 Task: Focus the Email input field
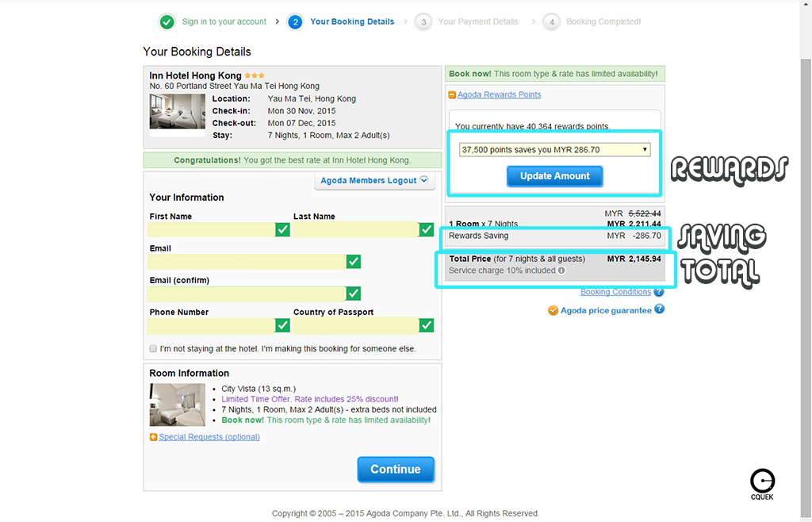(x=247, y=262)
